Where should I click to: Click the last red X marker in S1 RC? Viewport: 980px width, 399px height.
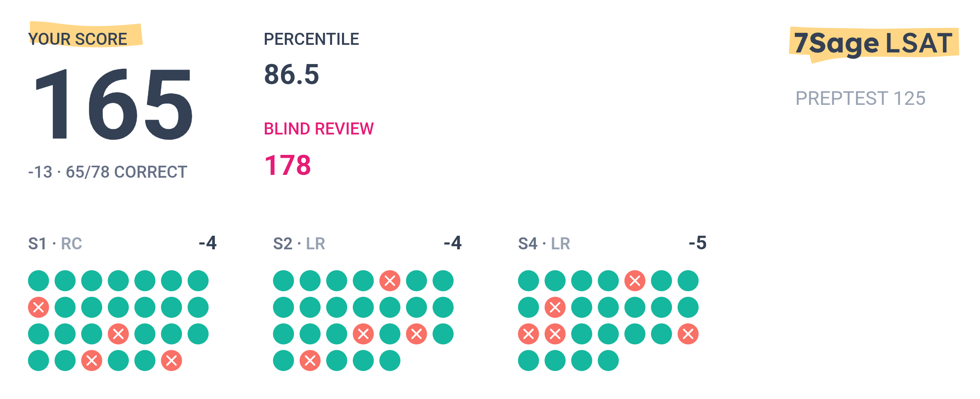click(x=172, y=361)
